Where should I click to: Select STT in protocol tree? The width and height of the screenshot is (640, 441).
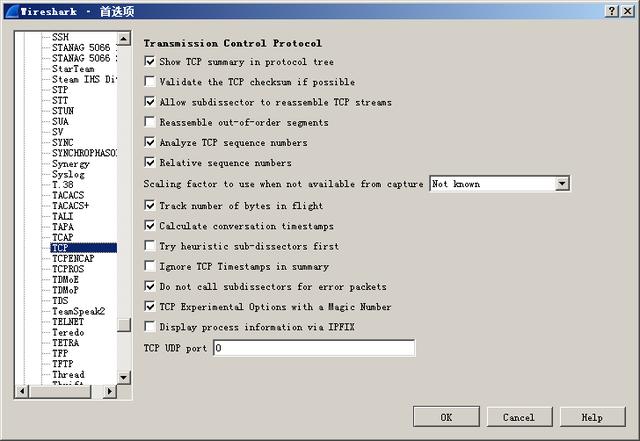tap(60, 100)
